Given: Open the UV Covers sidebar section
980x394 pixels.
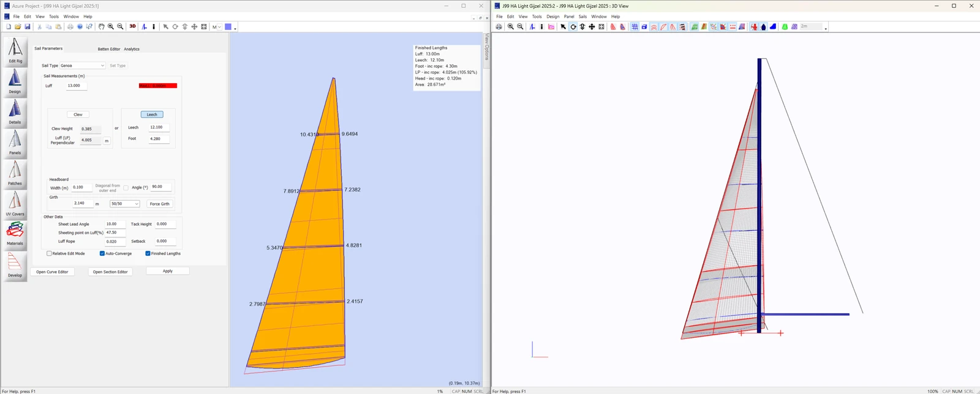Looking at the screenshot, I should tap(15, 204).
